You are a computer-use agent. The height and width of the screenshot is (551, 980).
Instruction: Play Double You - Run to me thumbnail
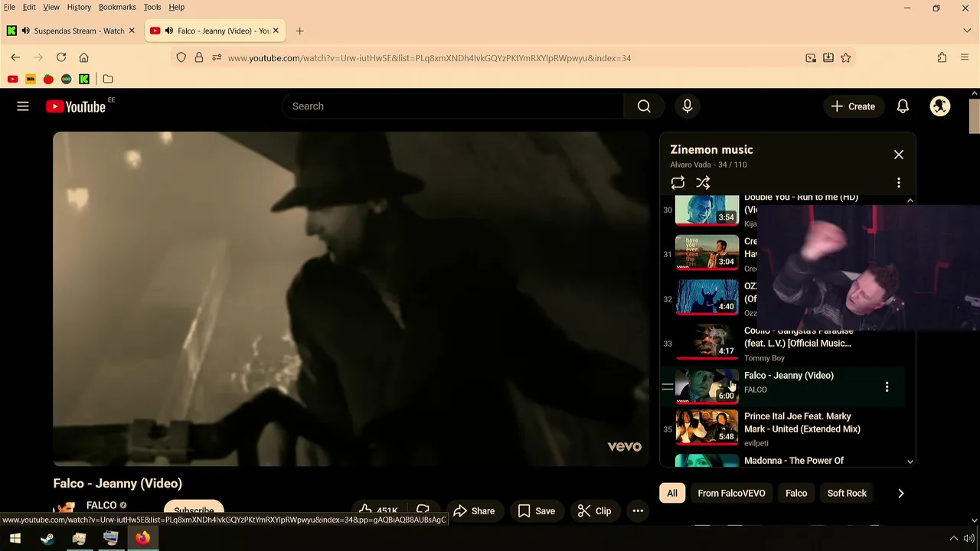coord(707,210)
